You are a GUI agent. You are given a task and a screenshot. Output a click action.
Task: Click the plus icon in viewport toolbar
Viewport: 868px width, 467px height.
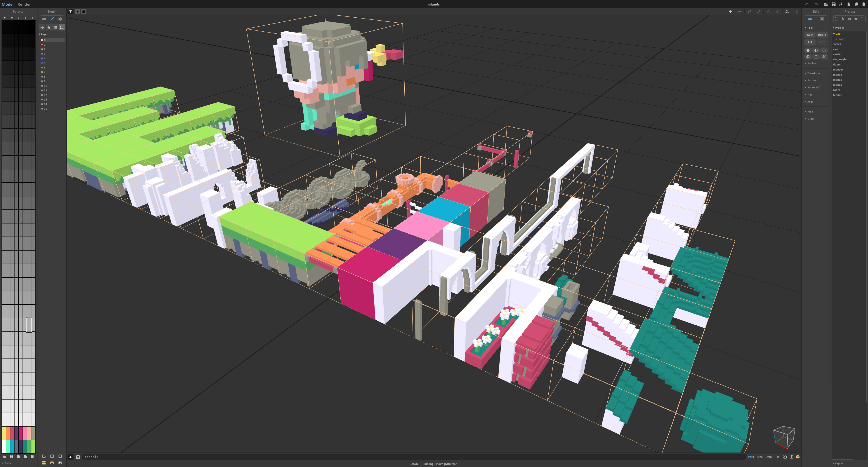pos(731,12)
